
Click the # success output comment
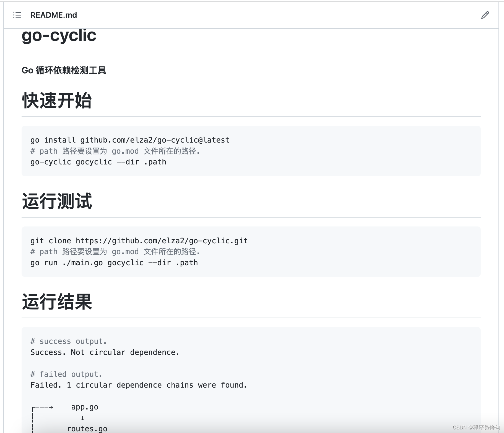[68, 341]
